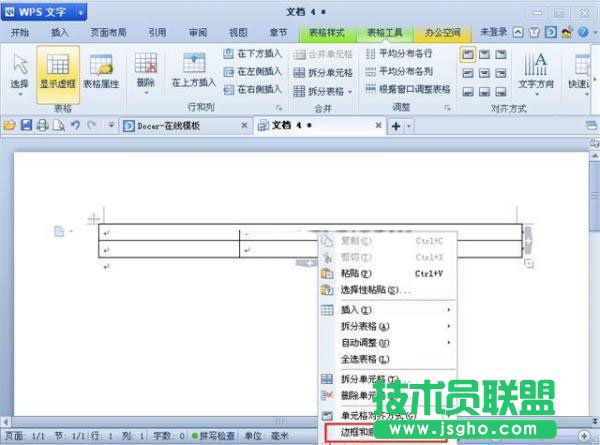The image size is (600, 445).
Task: Open 表格属性 (table properties)
Action: coord(100,71)
